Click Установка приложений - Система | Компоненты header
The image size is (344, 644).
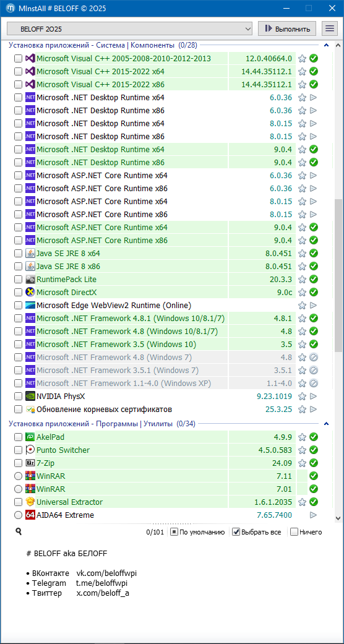(x=102, y=45)
